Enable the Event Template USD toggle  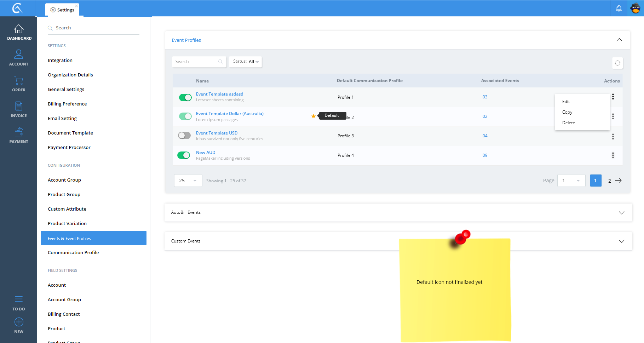[x=184, y=136]
